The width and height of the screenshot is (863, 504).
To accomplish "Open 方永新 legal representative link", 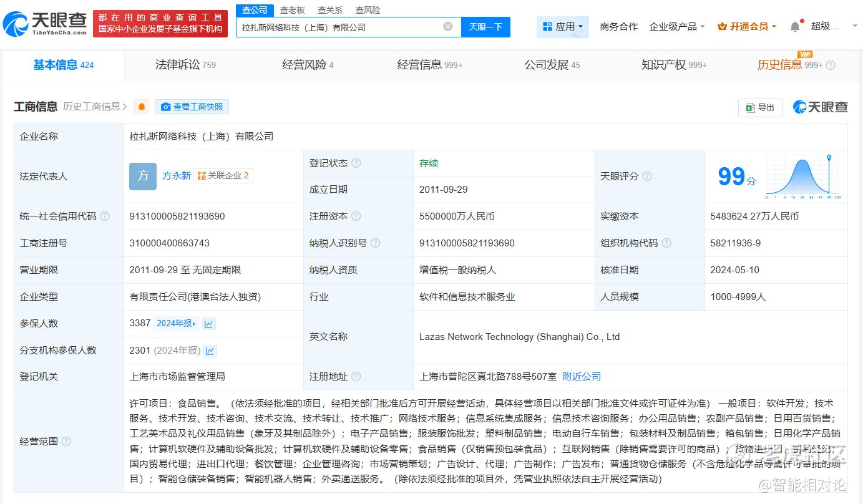I will tap(177, 176).
